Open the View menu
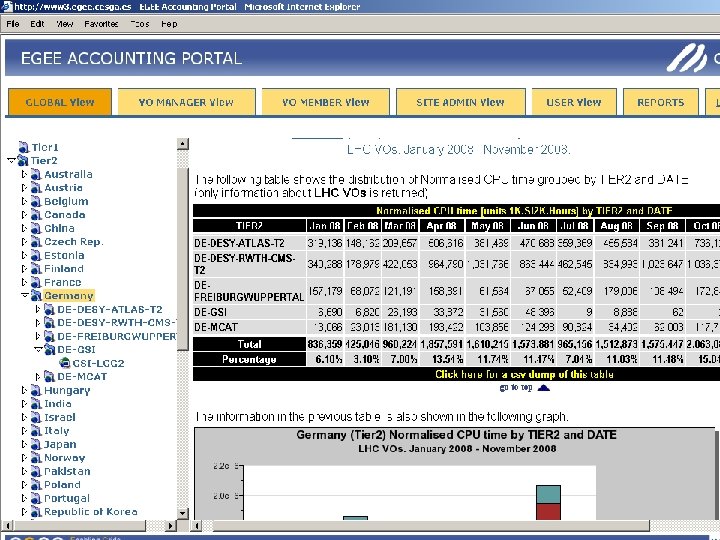Screen dimensions: 720x540 pos(65,24)
